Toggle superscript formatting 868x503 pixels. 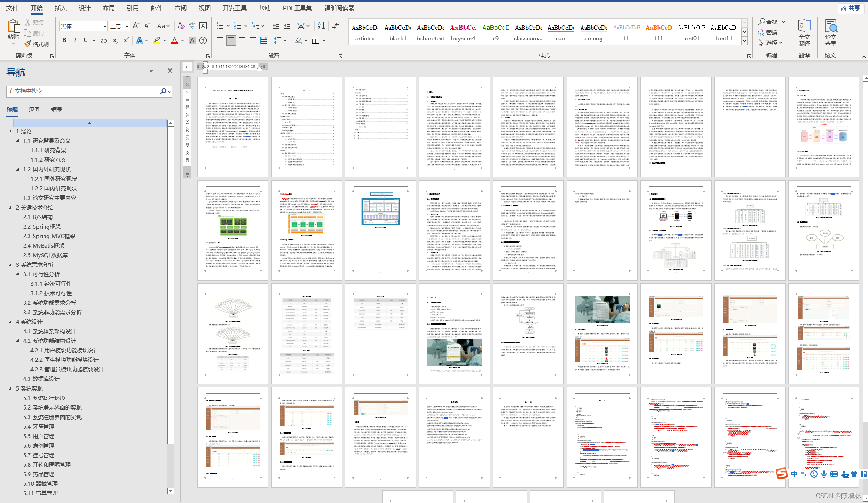pos(126,40)
